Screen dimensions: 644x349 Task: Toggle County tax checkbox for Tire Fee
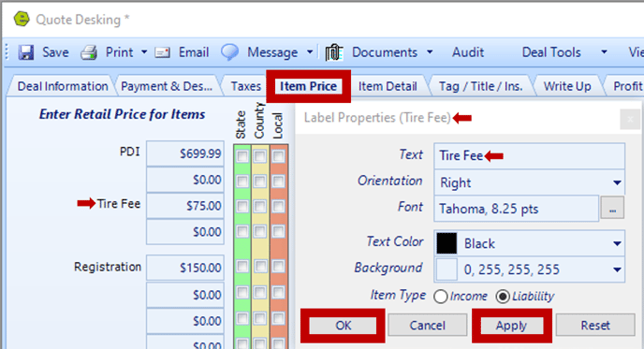[x=260, y=207]
